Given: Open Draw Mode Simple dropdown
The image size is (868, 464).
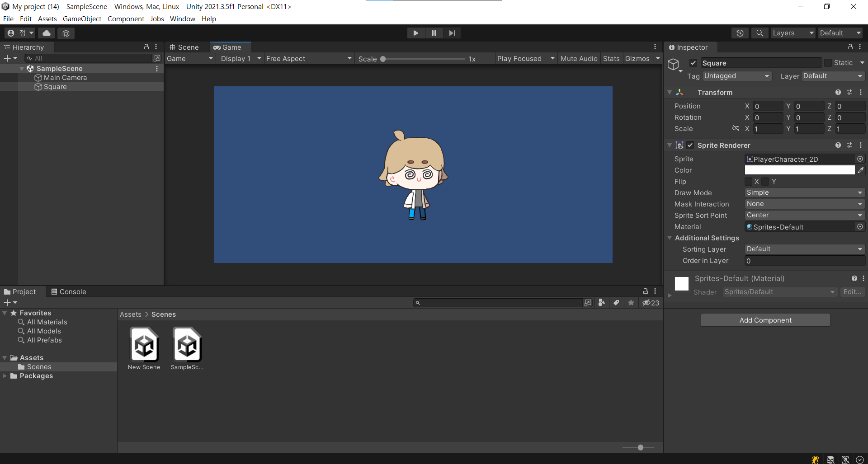Looking at the screenshot, I should pyautogui.click(x=804, y=192).
